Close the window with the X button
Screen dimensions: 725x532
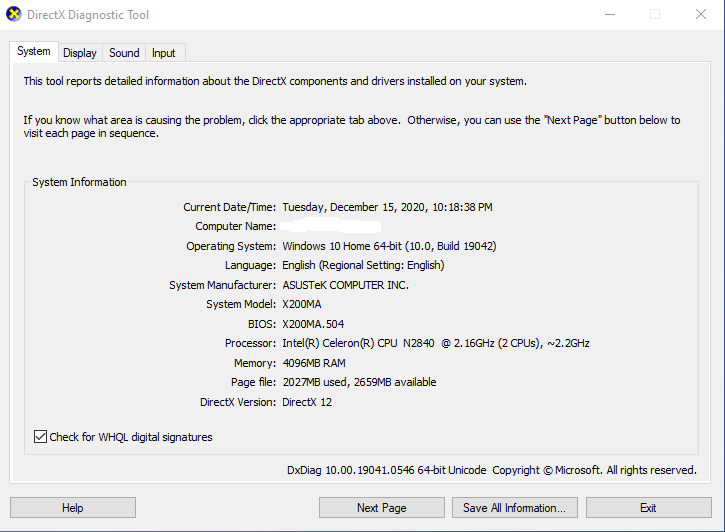pyautogui.click(x=701, y=14)
